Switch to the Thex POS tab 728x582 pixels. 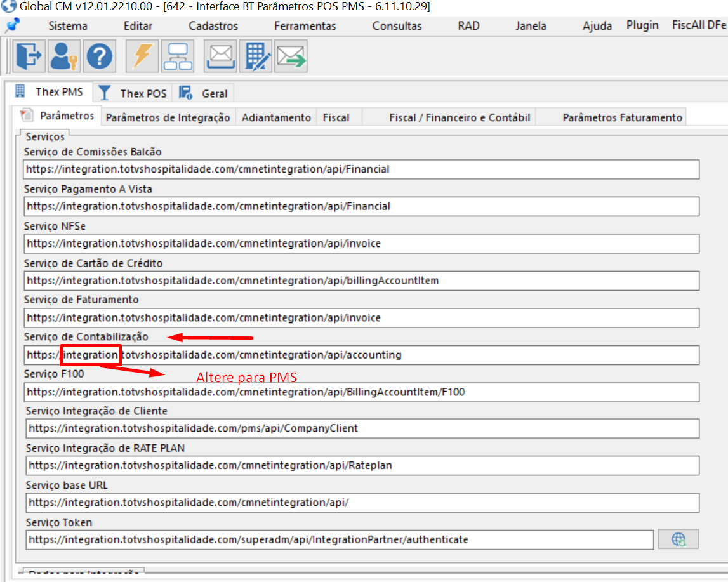pos(141,93)
